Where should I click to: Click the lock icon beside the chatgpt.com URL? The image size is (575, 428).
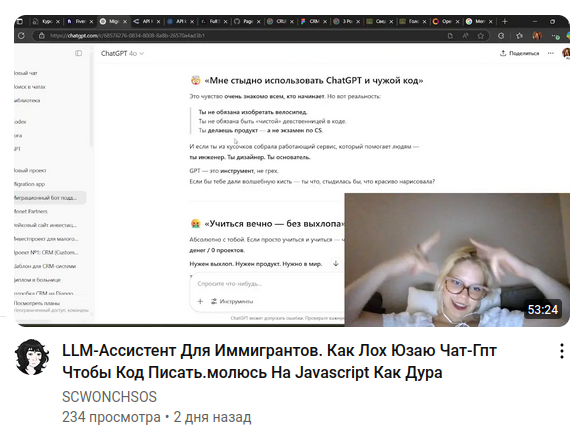tap(41, 36)
